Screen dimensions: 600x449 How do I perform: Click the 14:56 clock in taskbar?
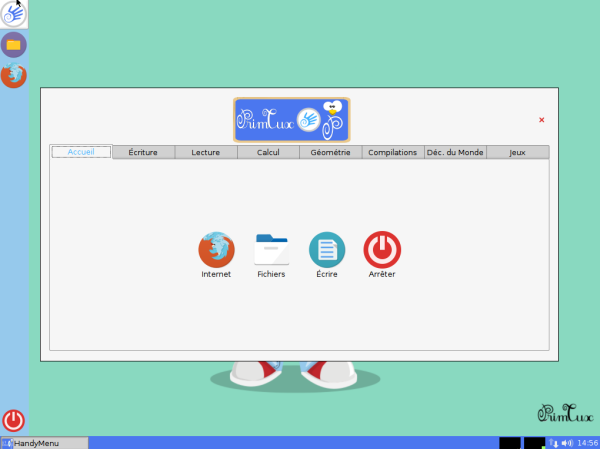pyautogui.click(x=588, y=443)
